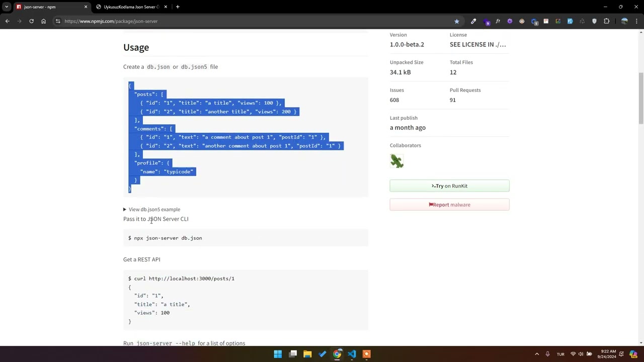Open the orange recorder app in the taskbar
This screenshot has height=362, width=644.
click(x=366, y=354)
